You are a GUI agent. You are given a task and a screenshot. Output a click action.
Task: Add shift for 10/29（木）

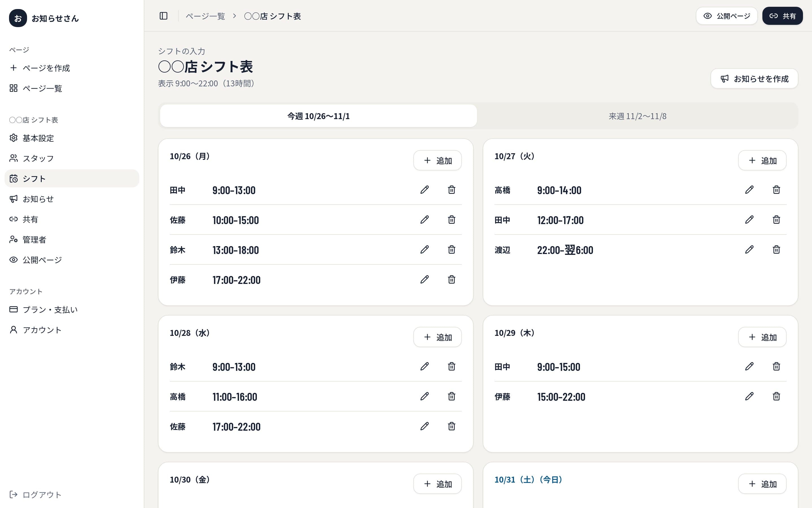(x=762, y=337)
